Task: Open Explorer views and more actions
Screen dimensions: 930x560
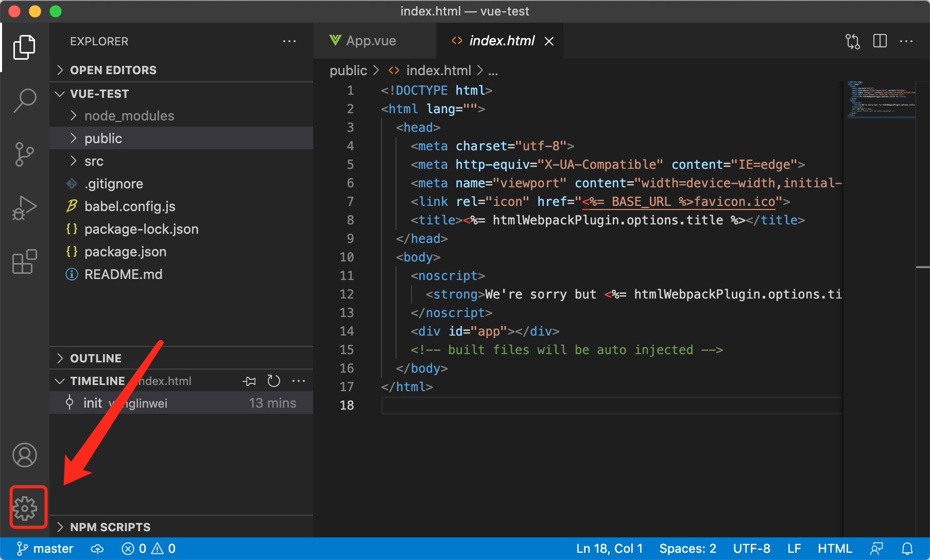Action: coord(289,41)
